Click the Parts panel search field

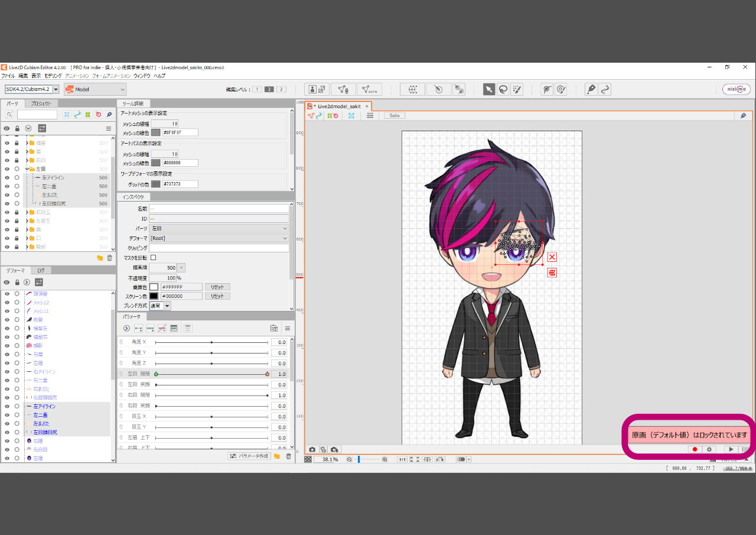pos(37,115)
